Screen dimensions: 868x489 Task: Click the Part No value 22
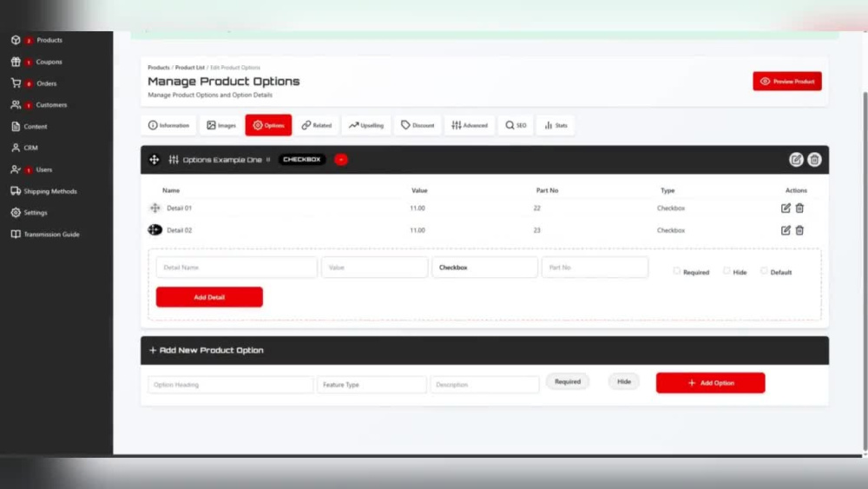coord(536,208)
